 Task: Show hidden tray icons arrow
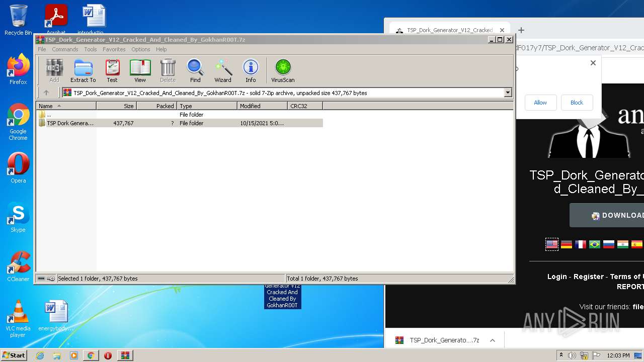561,355
